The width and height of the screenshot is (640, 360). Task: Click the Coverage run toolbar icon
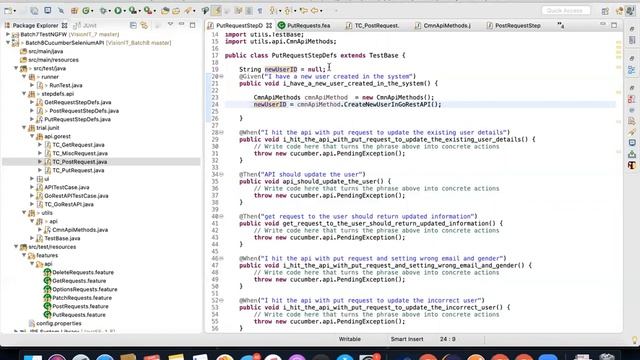tap(133, 11)
